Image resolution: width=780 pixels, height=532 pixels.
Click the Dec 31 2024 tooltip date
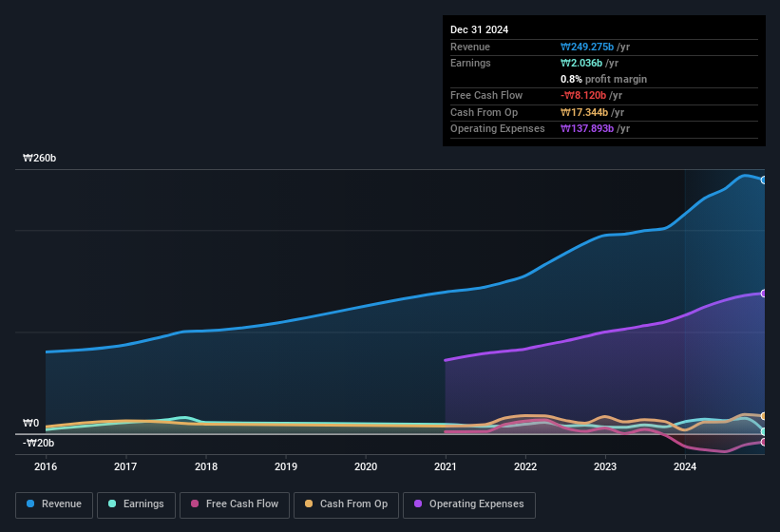tap(479, 29)
